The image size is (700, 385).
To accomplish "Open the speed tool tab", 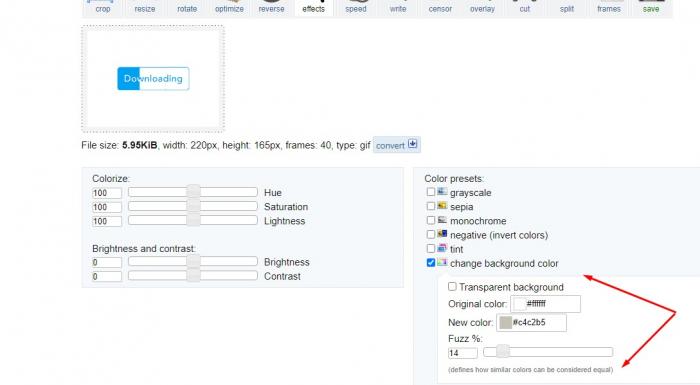I will pyautogui.click(x=356, y=8).
